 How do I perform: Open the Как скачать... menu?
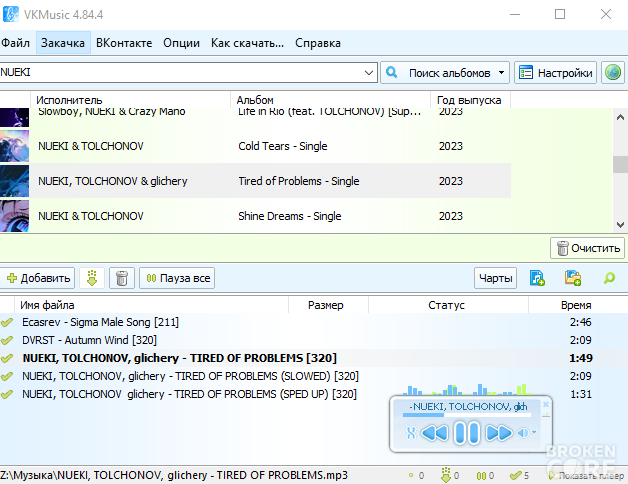tap(248, 43)
